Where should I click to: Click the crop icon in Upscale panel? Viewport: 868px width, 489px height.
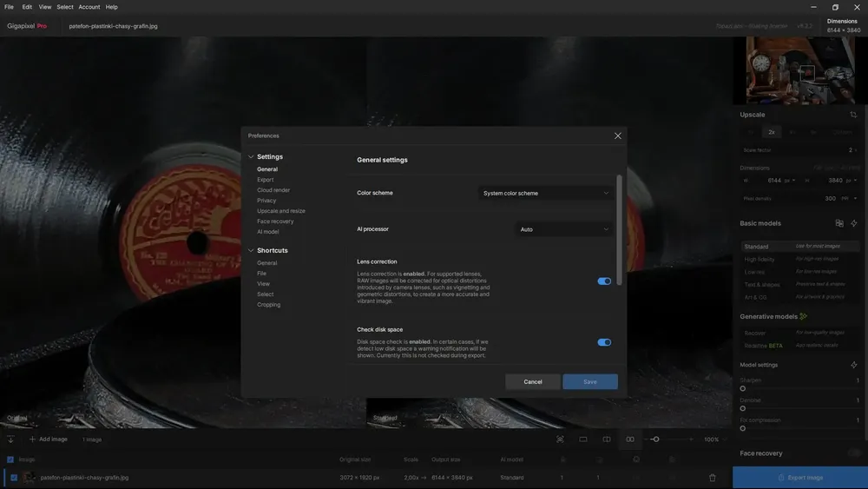point(853,115)
